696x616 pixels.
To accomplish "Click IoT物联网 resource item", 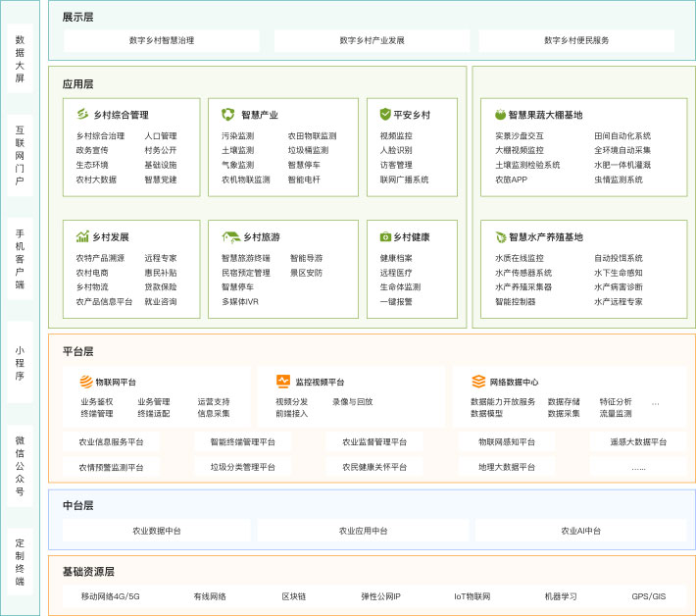I will [472, 596].
